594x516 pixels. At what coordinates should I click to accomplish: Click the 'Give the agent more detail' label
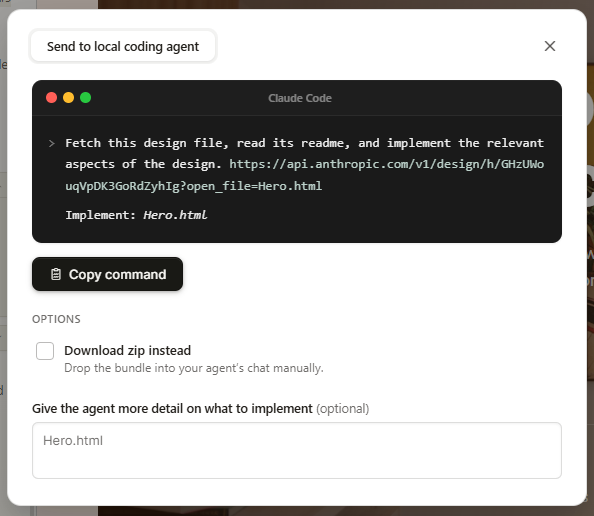point(172,408)
